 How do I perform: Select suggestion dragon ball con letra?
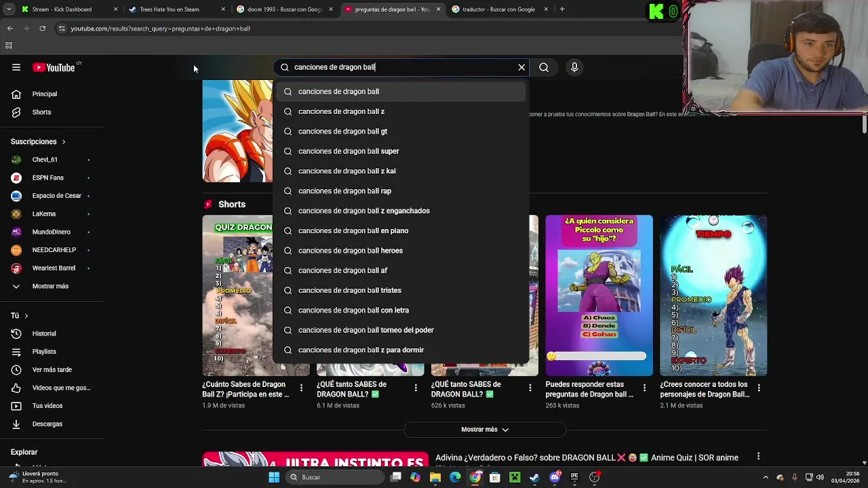pyautogui.click(x=400, y=310)
